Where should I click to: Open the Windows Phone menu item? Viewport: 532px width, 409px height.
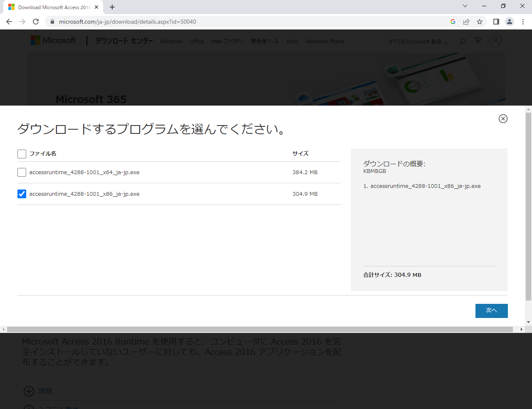point(325,41)
